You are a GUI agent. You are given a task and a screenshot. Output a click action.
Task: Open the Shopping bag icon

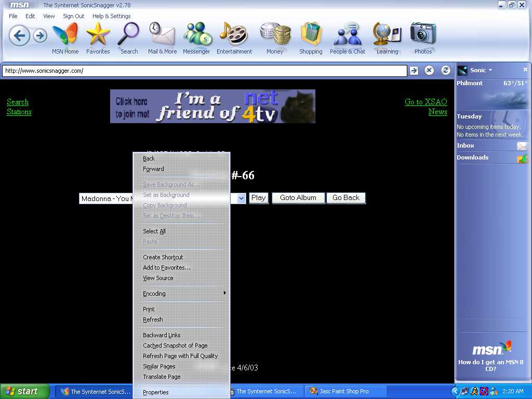pyautogui.click(x=311, y=35)
